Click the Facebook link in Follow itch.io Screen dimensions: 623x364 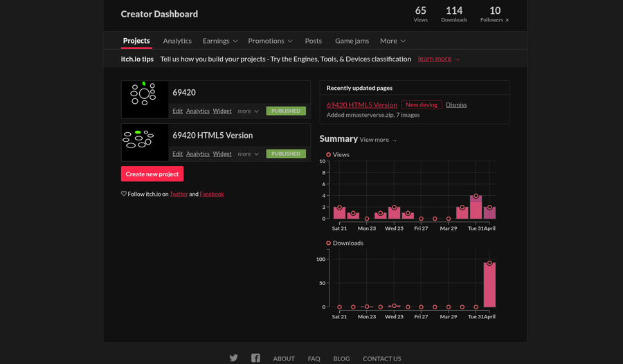[212, 194]
